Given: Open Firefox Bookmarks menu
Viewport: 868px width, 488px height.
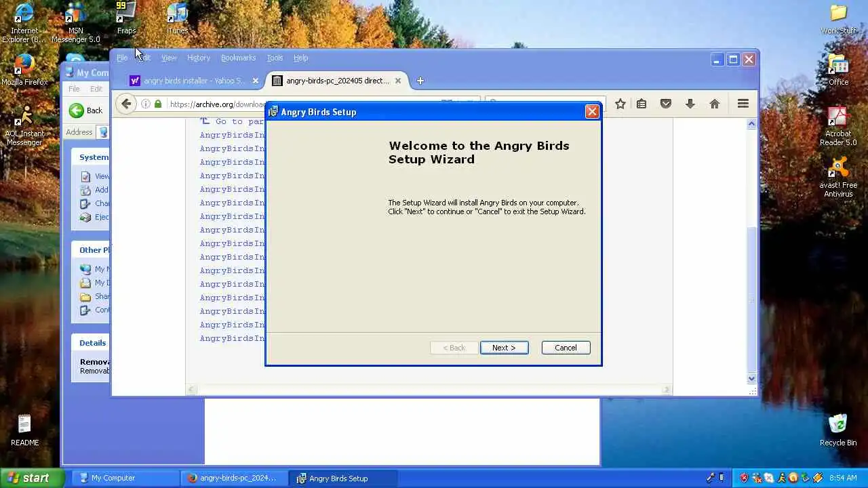Looking at the screenshot, I should (238, 58).
